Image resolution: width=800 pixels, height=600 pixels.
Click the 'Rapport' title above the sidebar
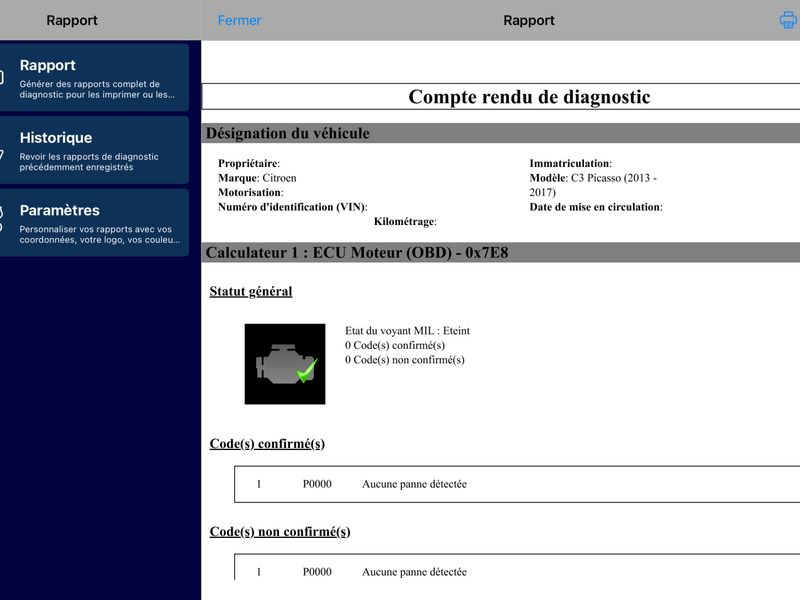pyautogui.click(x=71, y=20)
